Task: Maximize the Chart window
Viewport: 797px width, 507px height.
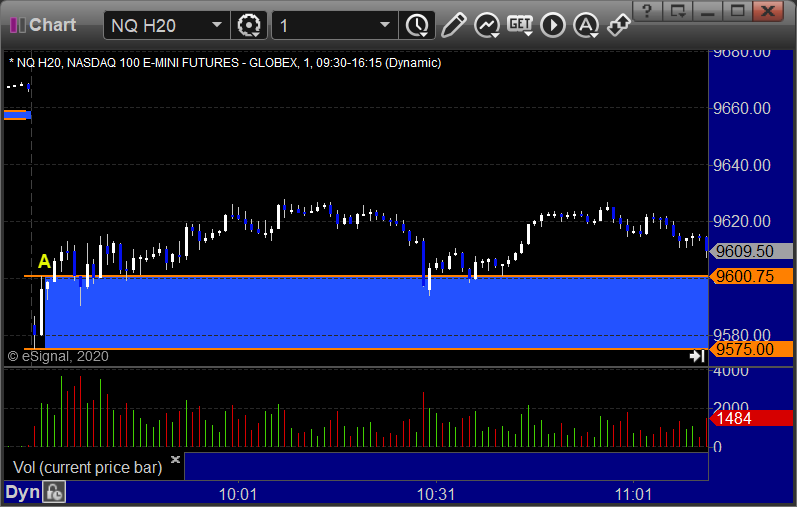Action: pyautogui.click(x=738, y=11)
